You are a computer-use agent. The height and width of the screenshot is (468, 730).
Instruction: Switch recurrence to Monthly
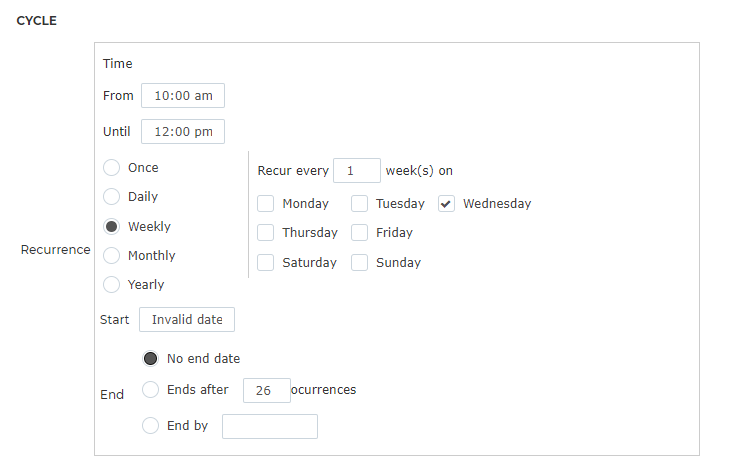coord(111,256)
